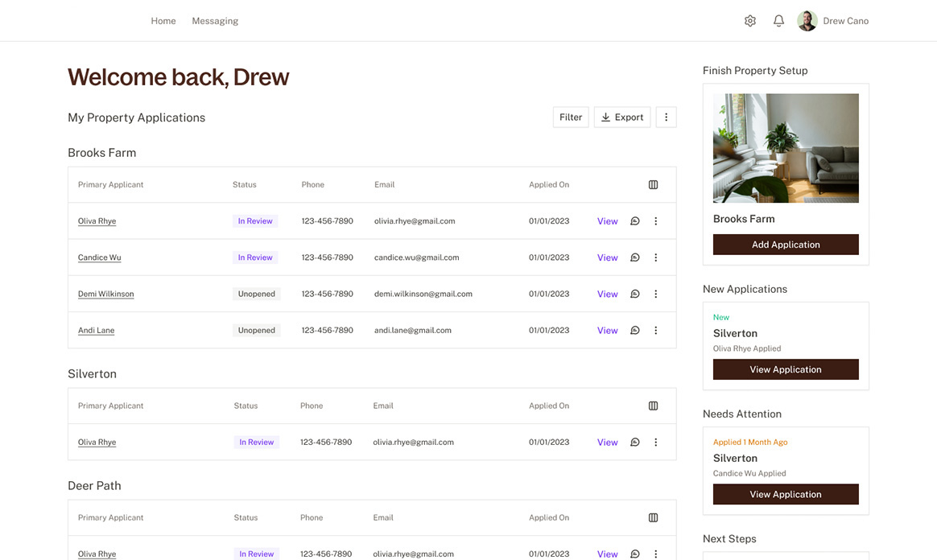
Task: Open more options menu beside Export button
Action: (666, 117)
